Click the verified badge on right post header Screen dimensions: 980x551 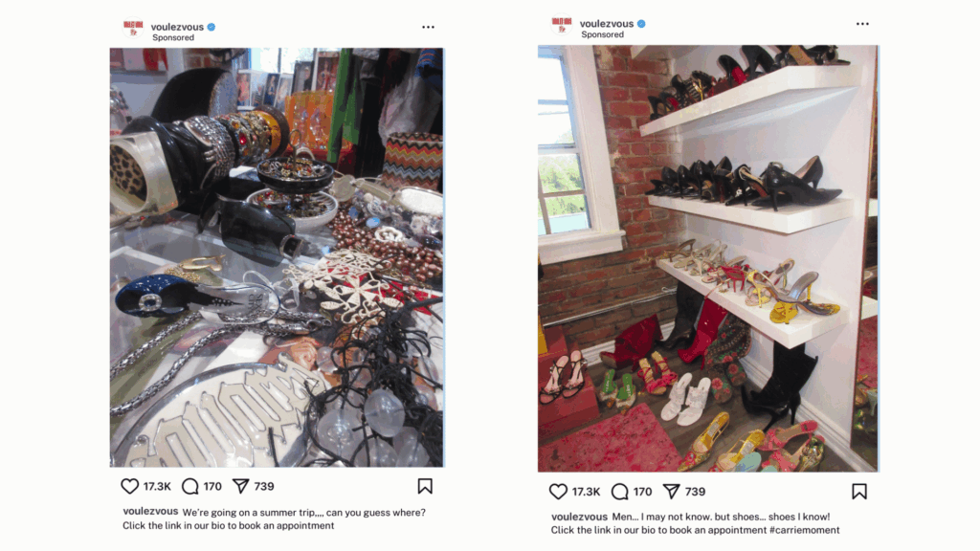(x=641, y=24)
